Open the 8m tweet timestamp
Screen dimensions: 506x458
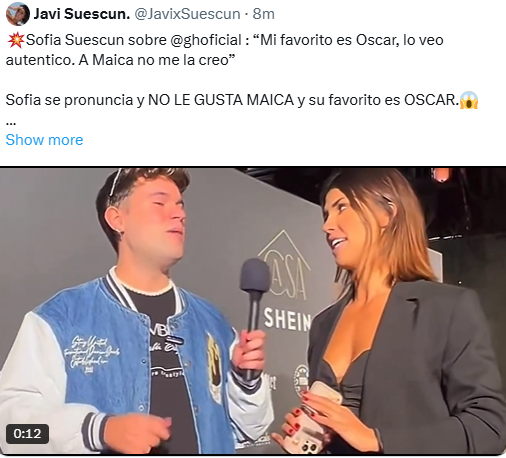pos(264,14)
